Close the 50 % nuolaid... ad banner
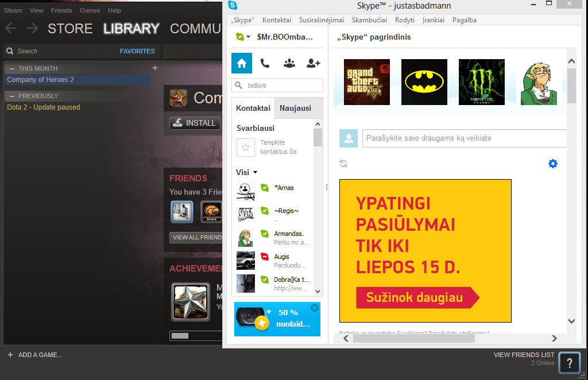Viewport: 588px width, 380px height. tap(315, 308)
